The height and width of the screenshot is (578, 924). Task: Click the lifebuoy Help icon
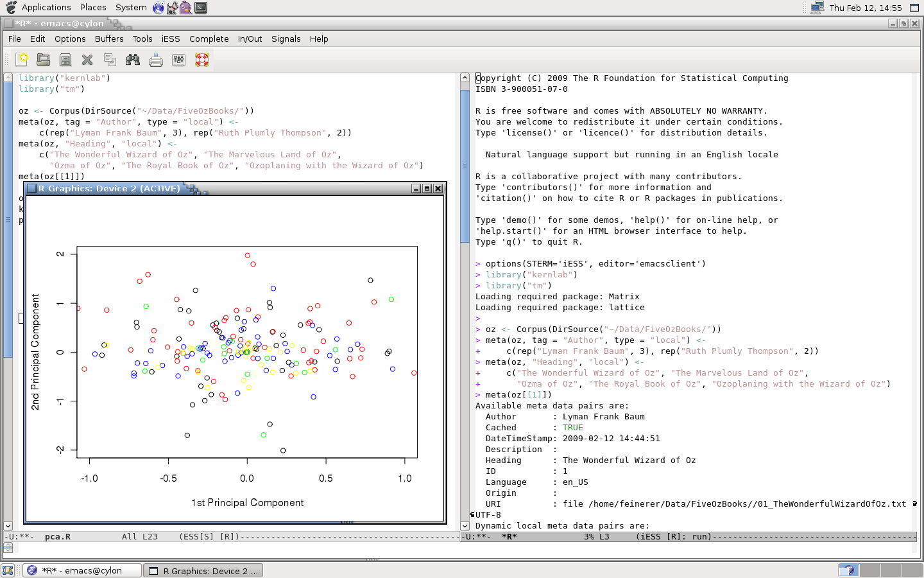click(202, 60)
